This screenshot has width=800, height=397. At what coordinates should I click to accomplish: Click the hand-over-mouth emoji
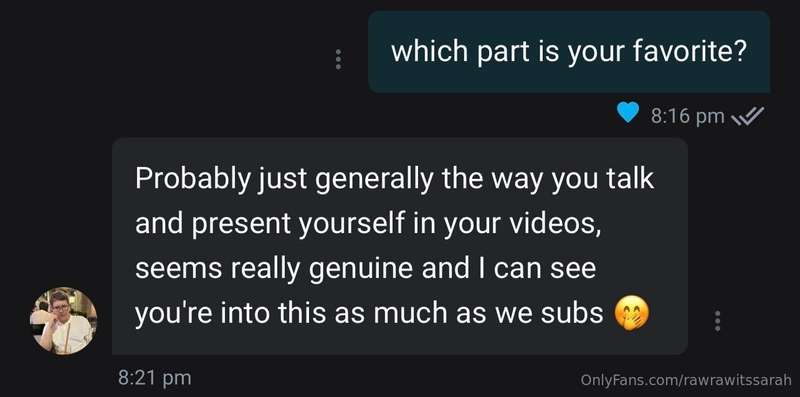click(632, 315)
